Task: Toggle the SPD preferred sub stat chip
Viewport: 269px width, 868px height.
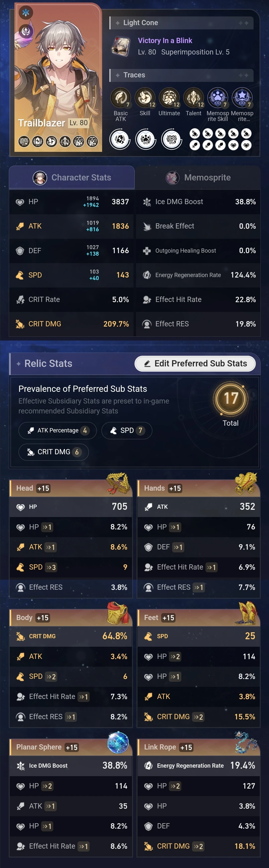Action: [x=127, y=431]
